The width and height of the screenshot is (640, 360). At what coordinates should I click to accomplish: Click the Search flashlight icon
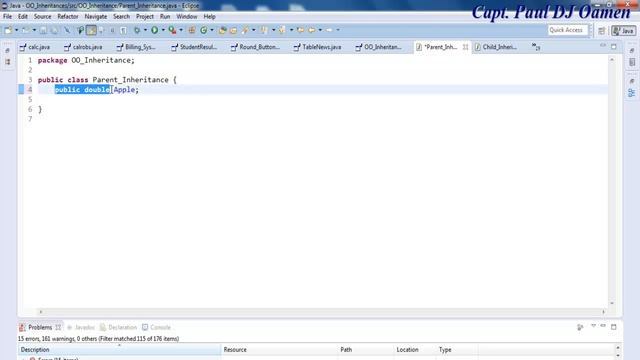point(245,30)
